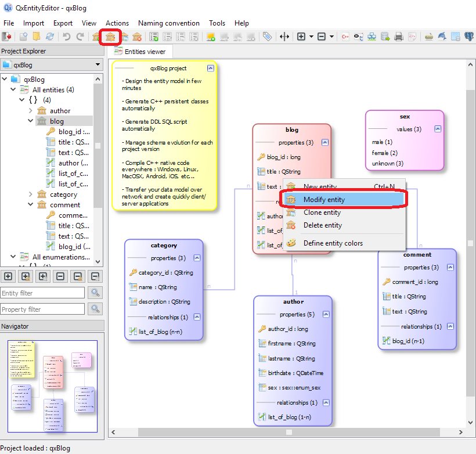Collapse the blog entity properties section
This screenshot has height=454, width=476.
tap(325, 142)
